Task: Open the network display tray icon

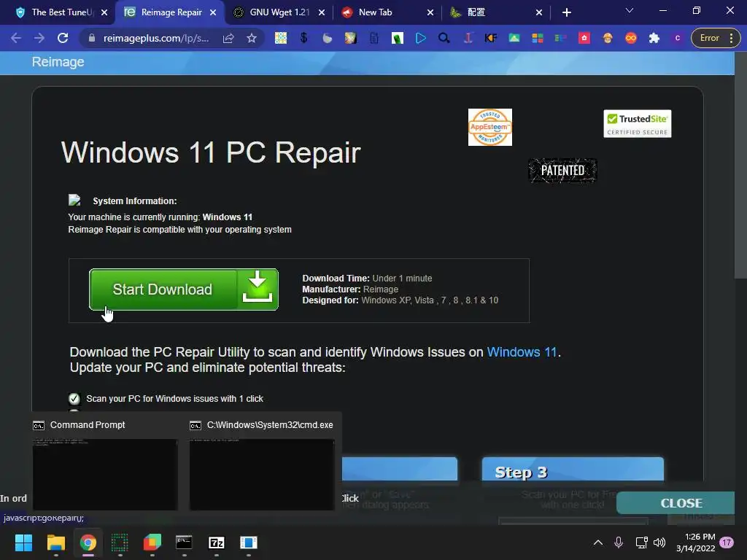Action: click(x=641, y=542)
